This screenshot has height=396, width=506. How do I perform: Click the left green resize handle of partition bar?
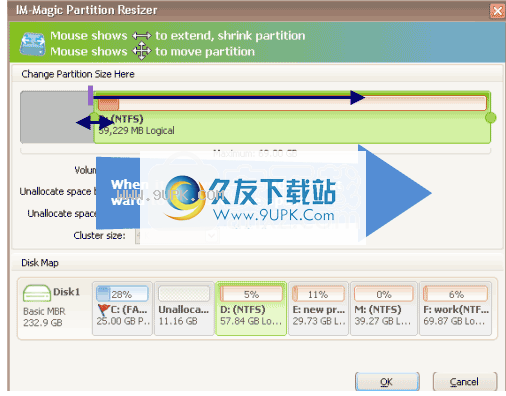[95, 117]
